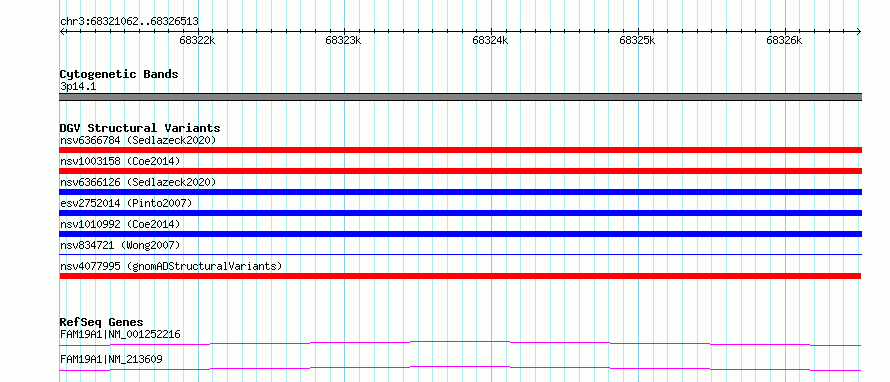Click the gray 3p14.1 cytoband bar

(460, 97)
